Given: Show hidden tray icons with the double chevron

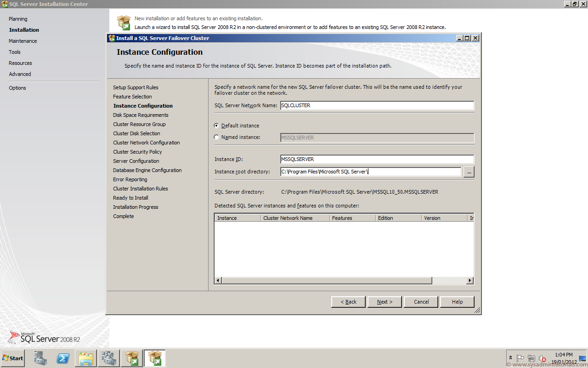Looking at the screenshot, I should click(x=510, y=358).
